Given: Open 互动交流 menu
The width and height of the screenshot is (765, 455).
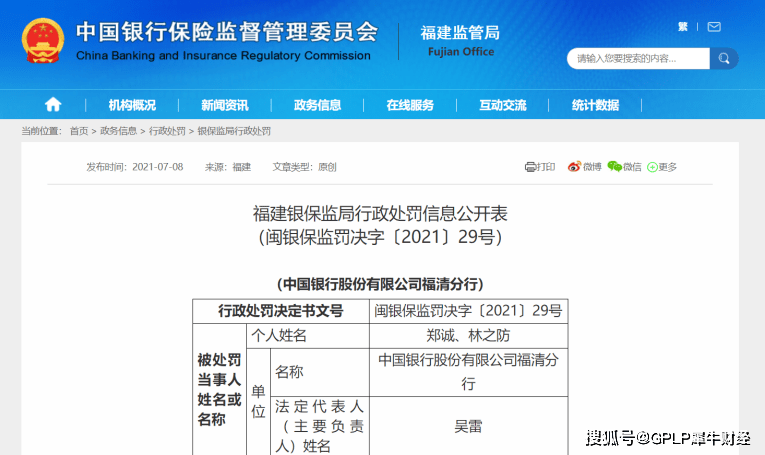Looking at the screenshot, I should (x=503, y=105).
